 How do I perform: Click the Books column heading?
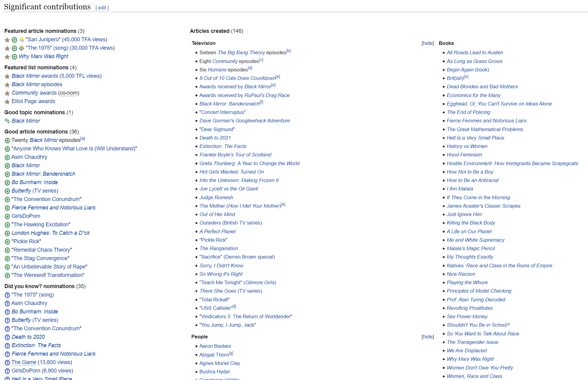(446, 43)
